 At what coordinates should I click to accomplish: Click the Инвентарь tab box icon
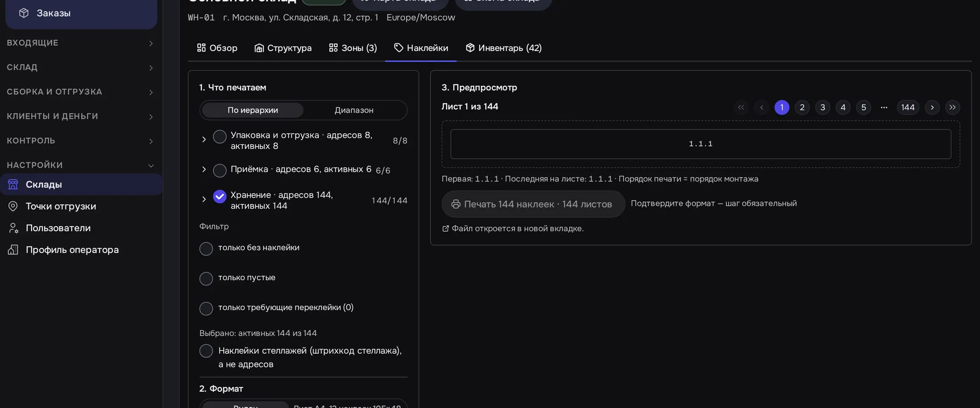coord(470,48)
